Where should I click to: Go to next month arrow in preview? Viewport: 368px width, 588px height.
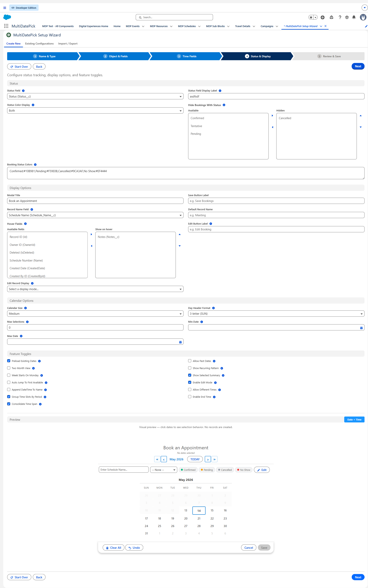208,459
